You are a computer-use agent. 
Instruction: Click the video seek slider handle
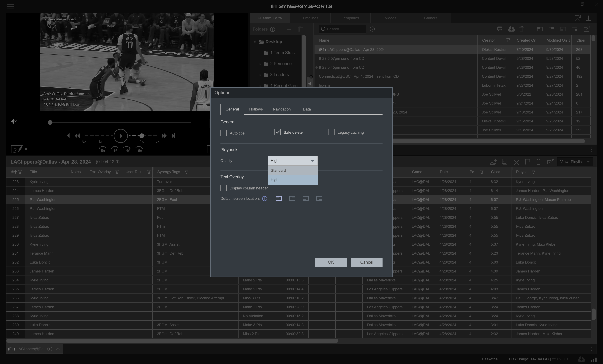(x=50, y=122)
